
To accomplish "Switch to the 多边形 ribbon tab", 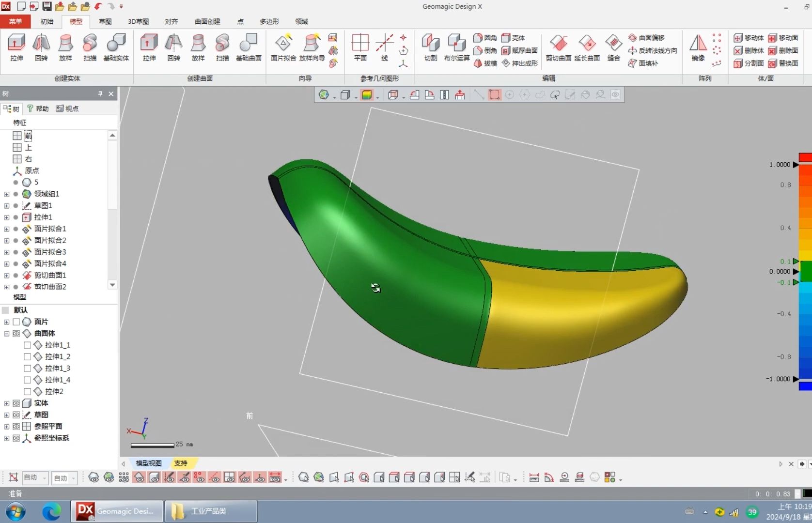I will pos(269,21).
